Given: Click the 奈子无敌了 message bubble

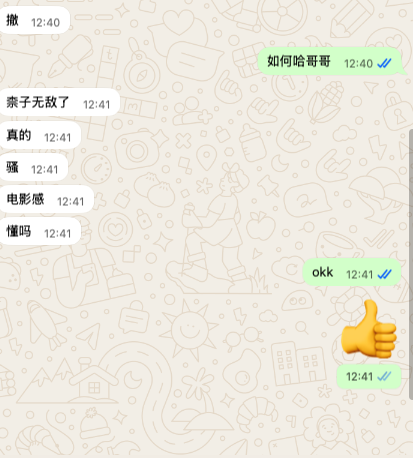Looking at the screenshot, I should (59, 102).
